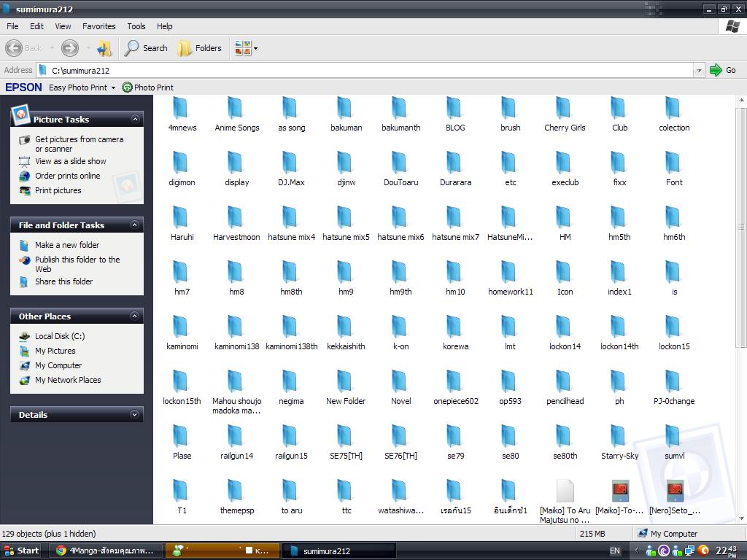Screen dimensions: 747x560
Task: Select the BLOG folder
Action: tap(455, 114)
